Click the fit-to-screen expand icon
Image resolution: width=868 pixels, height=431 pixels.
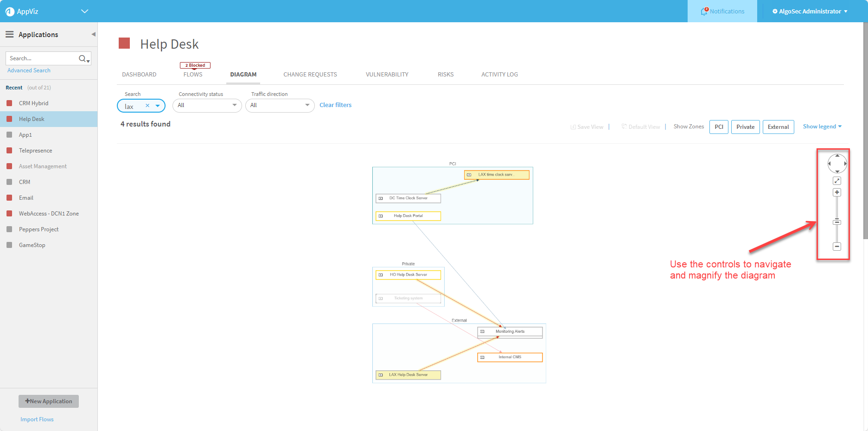[837, 181]
